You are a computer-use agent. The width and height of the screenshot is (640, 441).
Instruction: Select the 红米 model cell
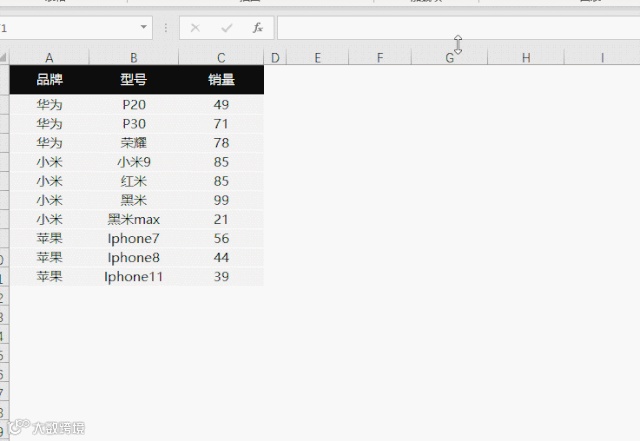[134, 181]
